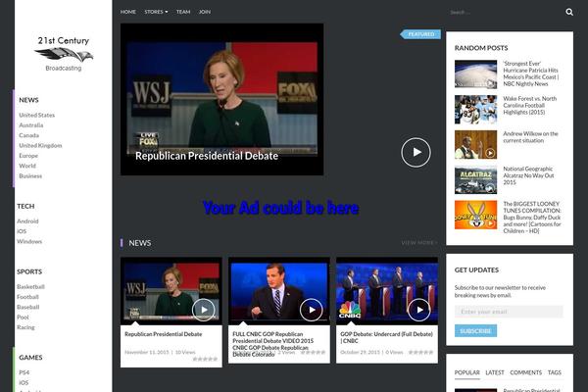The height and width of the screenshot is (392, 588).
Task: Open the Business news category
Action: pyautogui.click(x=30, y=176)
